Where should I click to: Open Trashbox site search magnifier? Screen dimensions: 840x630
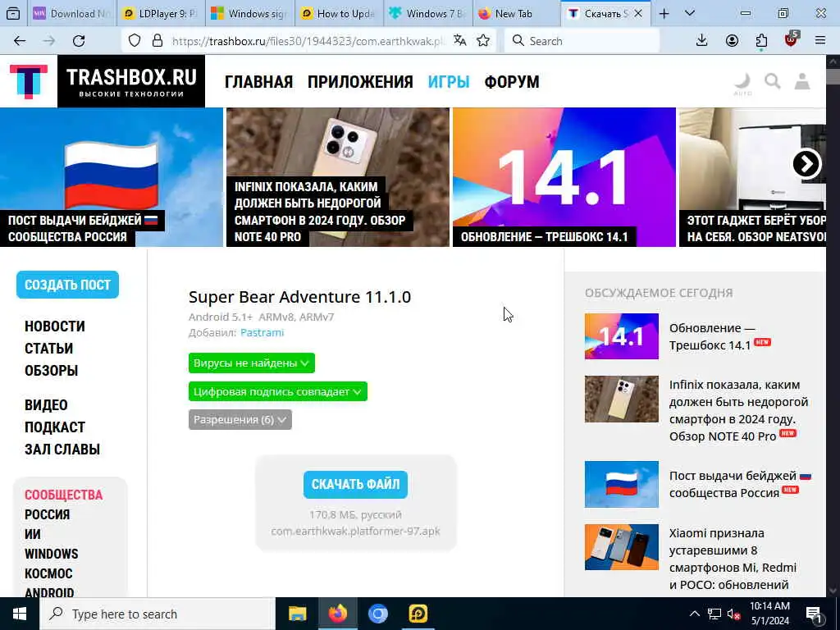773,81
